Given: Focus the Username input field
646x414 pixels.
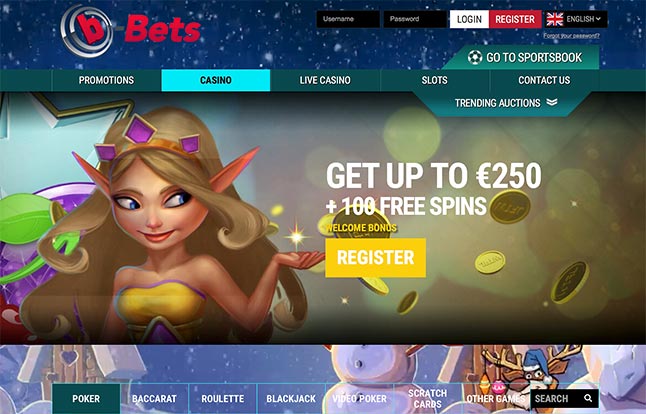Looking at the screenshot, I should point(348,19).
